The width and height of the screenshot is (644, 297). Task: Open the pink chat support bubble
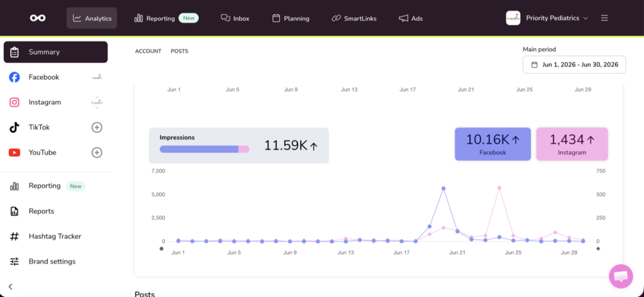pyautogui.click(x=621, y=276)
